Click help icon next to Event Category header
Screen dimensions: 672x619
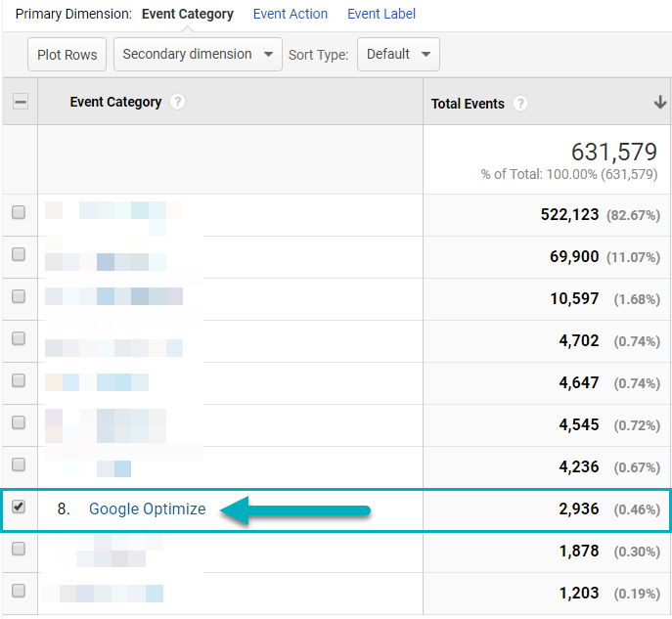click(x=177, y=102)
